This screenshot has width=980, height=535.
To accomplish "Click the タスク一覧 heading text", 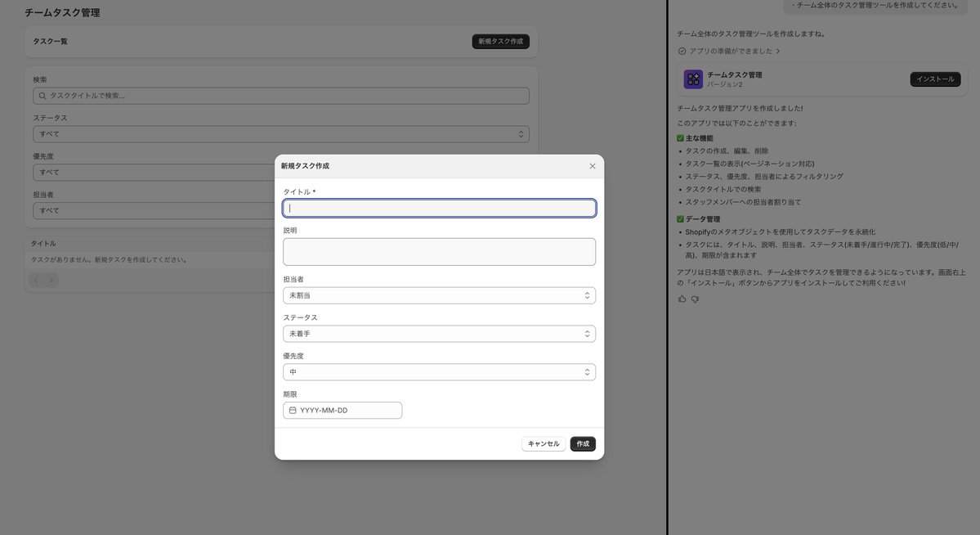I will click(50, 41).
